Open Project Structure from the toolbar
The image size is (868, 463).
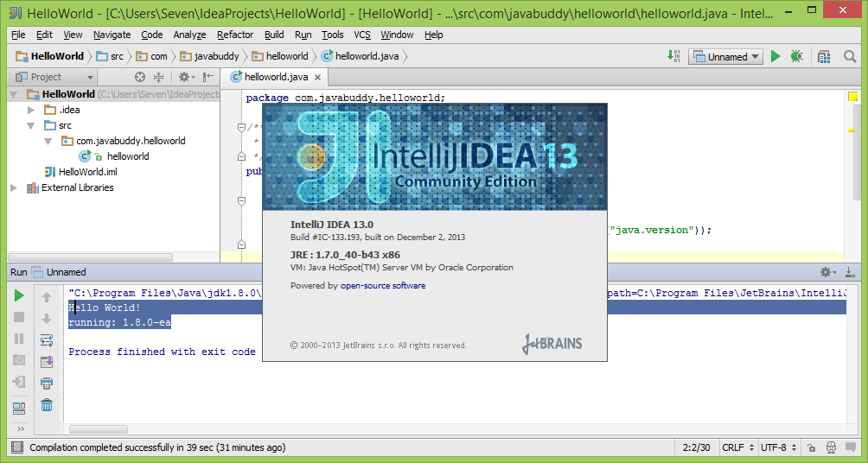pyautogui.click(x=824, y=56)
